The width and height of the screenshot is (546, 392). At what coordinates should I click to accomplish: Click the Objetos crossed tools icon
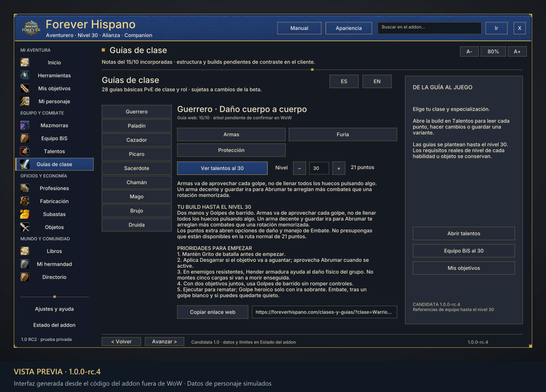coord(25,227)
